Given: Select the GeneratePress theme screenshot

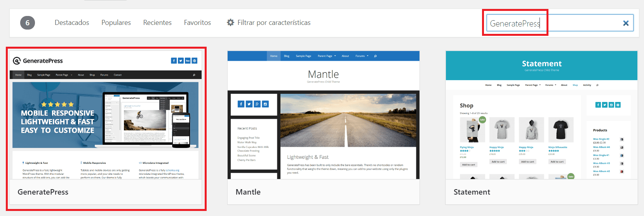Looking at the screenshot, I should 106,115.
